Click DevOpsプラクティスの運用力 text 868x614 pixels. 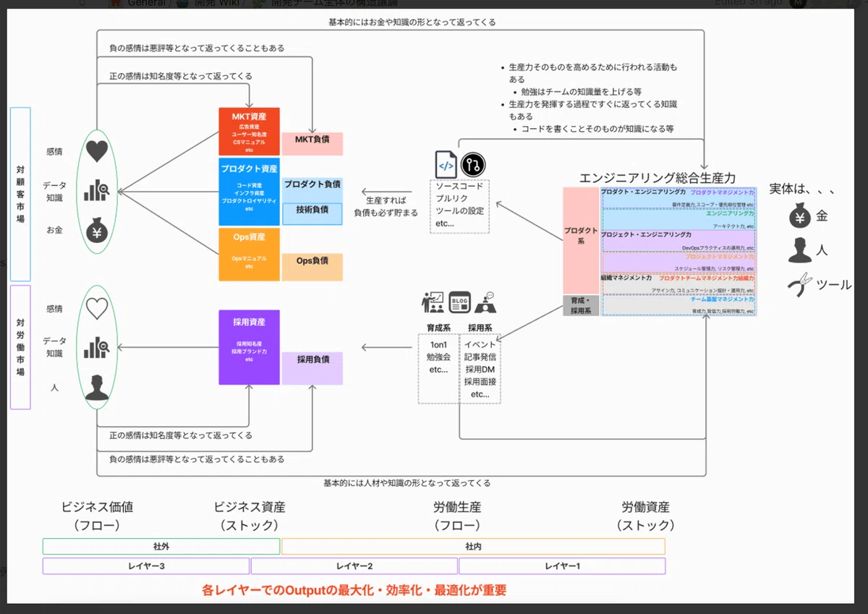pyautogui.click(x=718, y=248)
